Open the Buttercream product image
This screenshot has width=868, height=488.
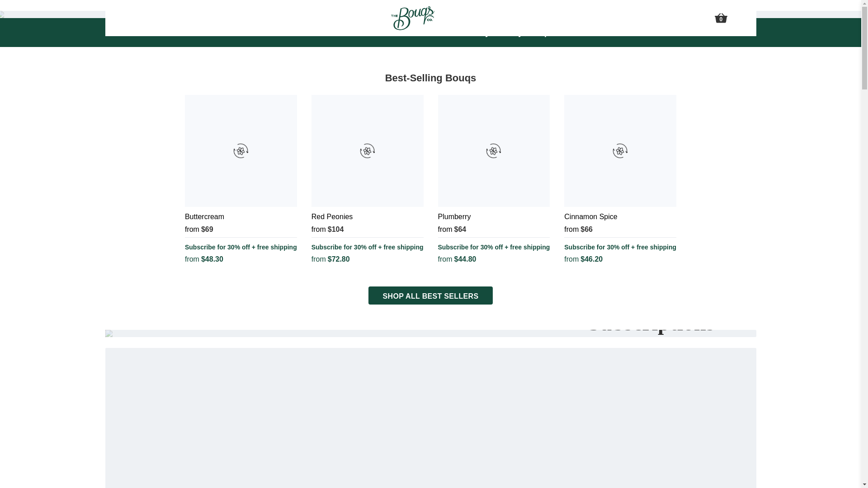pyautogui.click(x=241, y=150)
